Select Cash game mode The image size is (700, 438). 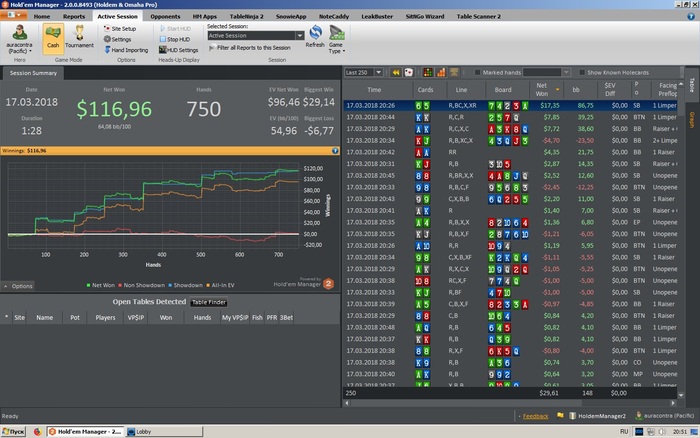pos(53,39)
